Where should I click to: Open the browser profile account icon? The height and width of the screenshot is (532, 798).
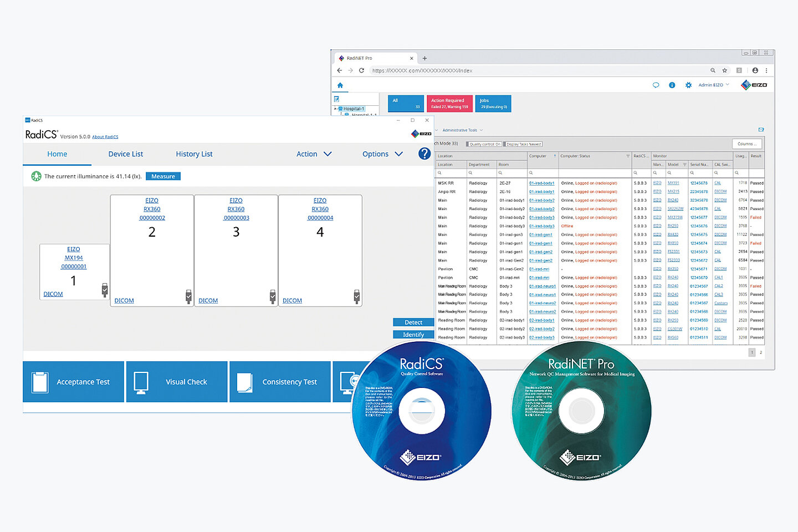[755, 70]
